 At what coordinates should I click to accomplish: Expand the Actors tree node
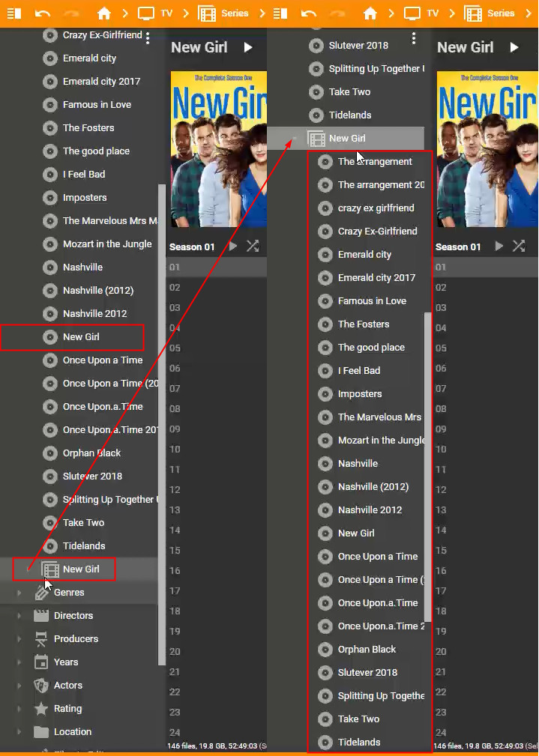click(19, 686)
